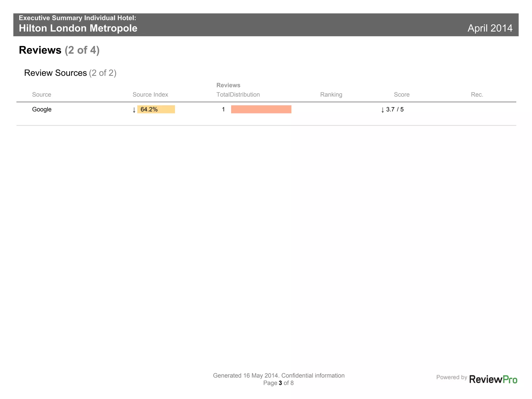Click the Source Index column header

tap(150, 95)
